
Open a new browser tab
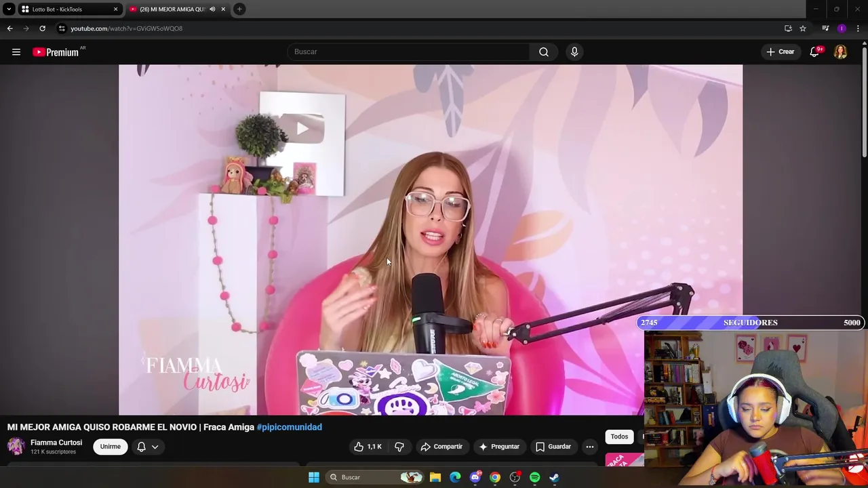239,9
